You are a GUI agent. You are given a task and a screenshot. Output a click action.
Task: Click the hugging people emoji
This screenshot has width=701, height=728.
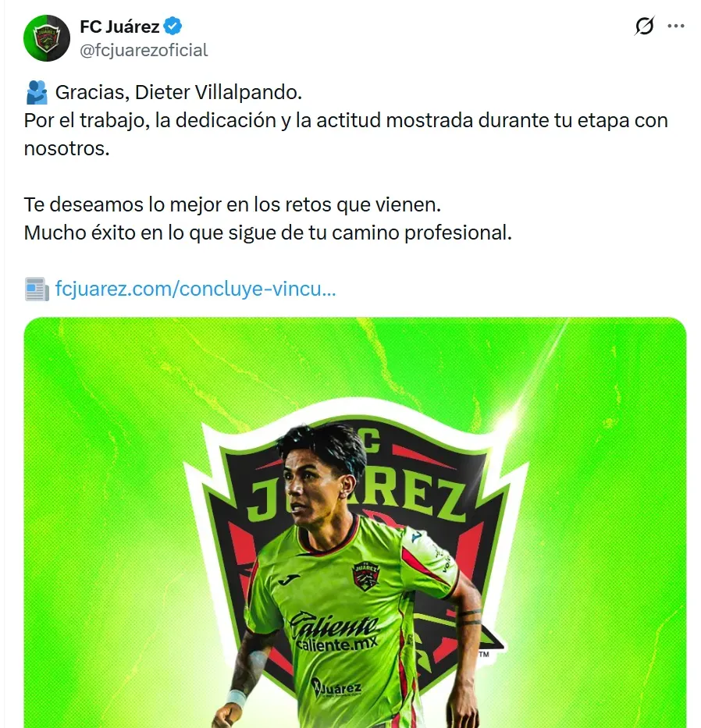click(x=37, y=92)
